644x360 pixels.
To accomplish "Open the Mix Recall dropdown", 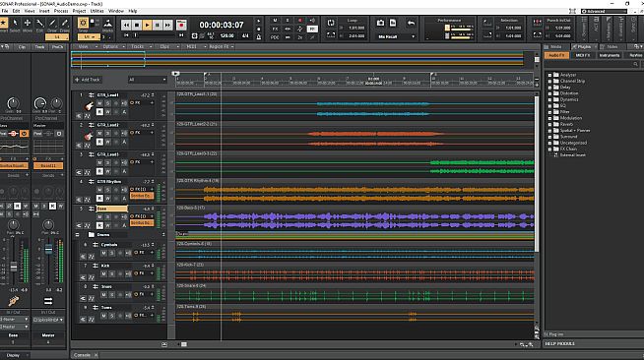I will (396, 37).
